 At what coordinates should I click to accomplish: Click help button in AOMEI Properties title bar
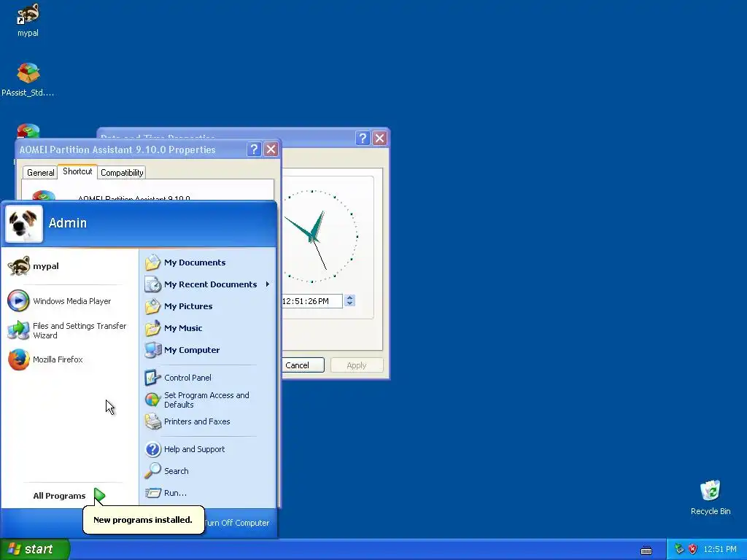[254, 149]
